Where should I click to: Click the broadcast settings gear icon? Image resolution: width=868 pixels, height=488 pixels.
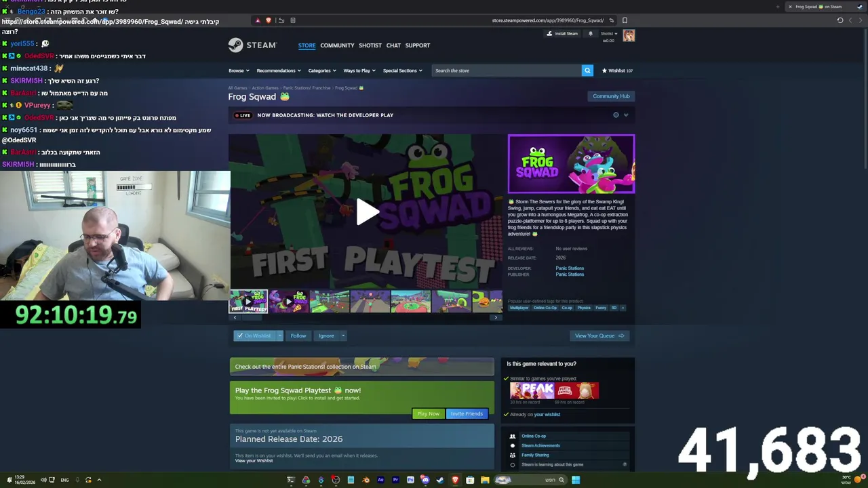(x=616, y=115)
